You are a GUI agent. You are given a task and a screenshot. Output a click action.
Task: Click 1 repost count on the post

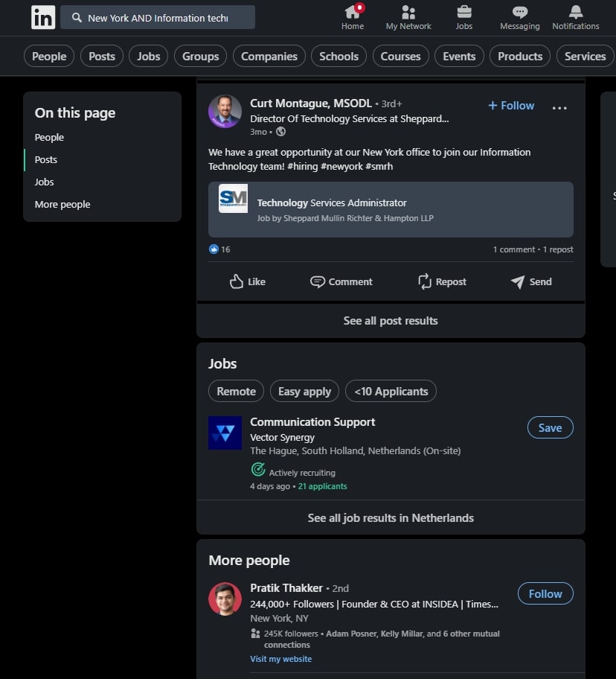(558, 249)
